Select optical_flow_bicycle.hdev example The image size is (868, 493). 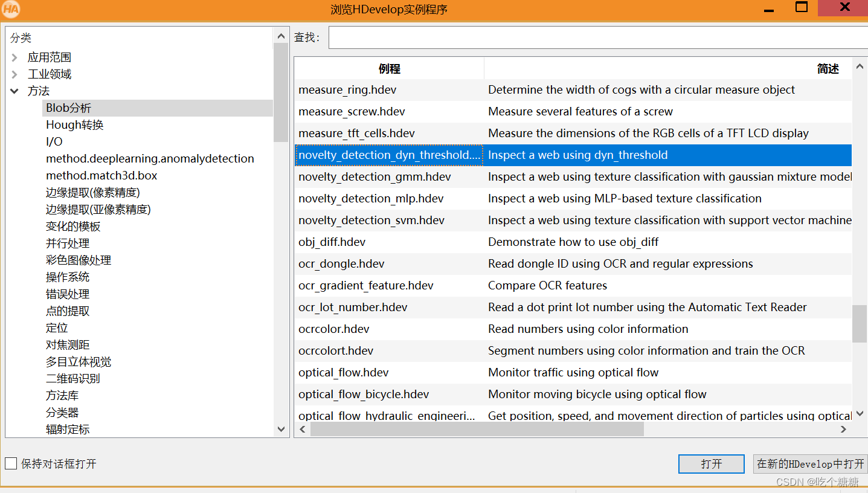tap(573, 395)
